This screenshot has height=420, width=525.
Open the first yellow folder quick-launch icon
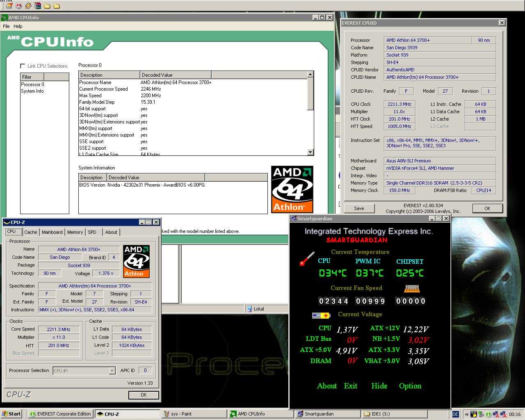point(47,6)
